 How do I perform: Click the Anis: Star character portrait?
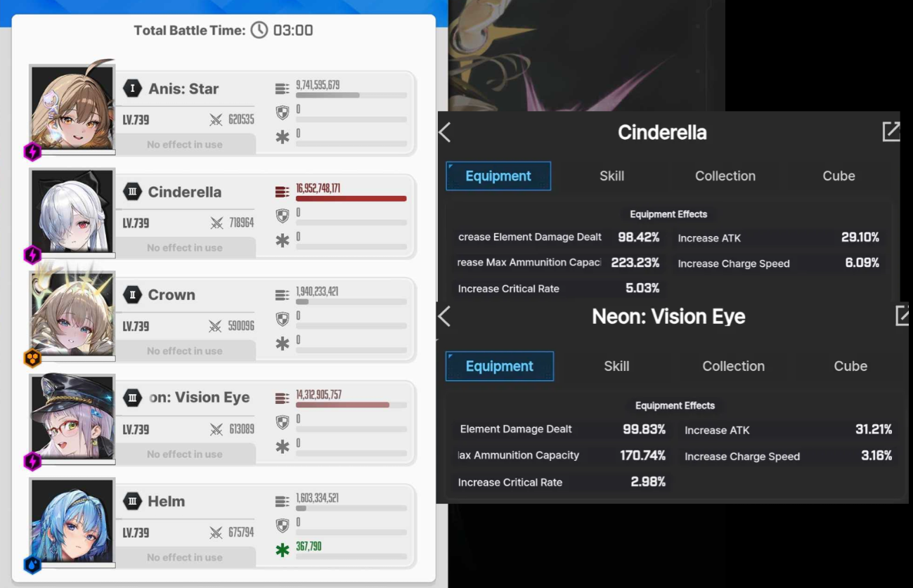point(72,108)
